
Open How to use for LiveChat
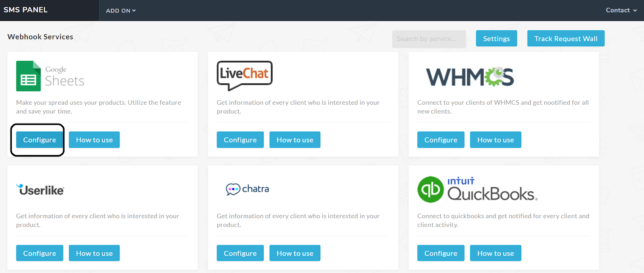coord(295,140)
